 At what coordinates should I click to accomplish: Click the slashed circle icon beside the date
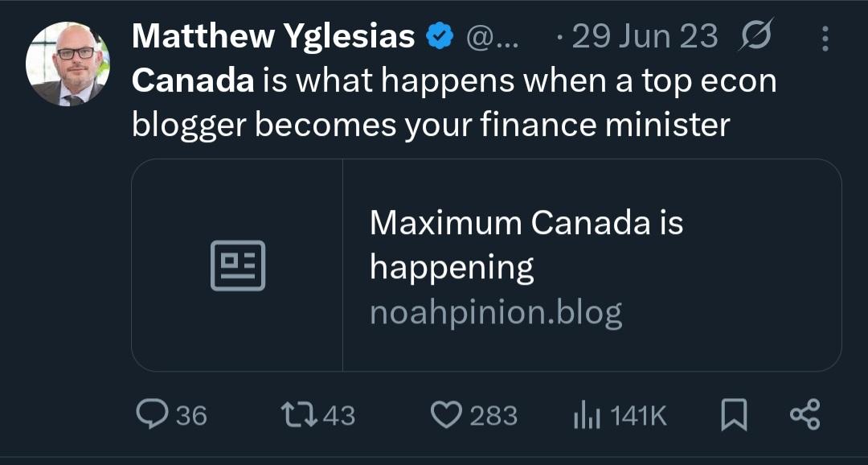[756, 36]
